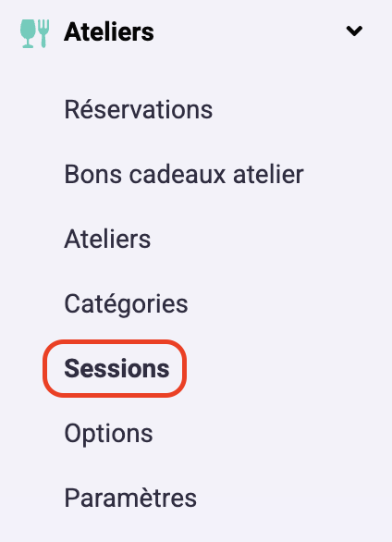392x542 pixels.
Task: View workshop reservations list
Action: point(138,109)
